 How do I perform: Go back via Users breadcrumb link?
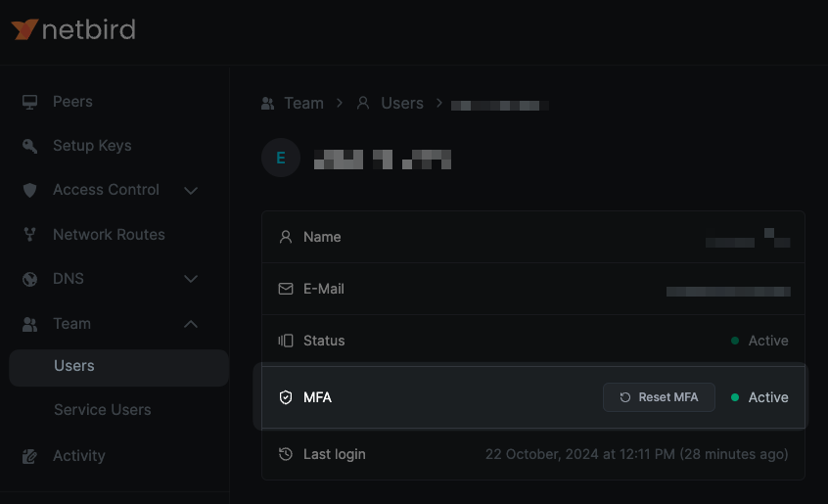click(x=401, y=103)
